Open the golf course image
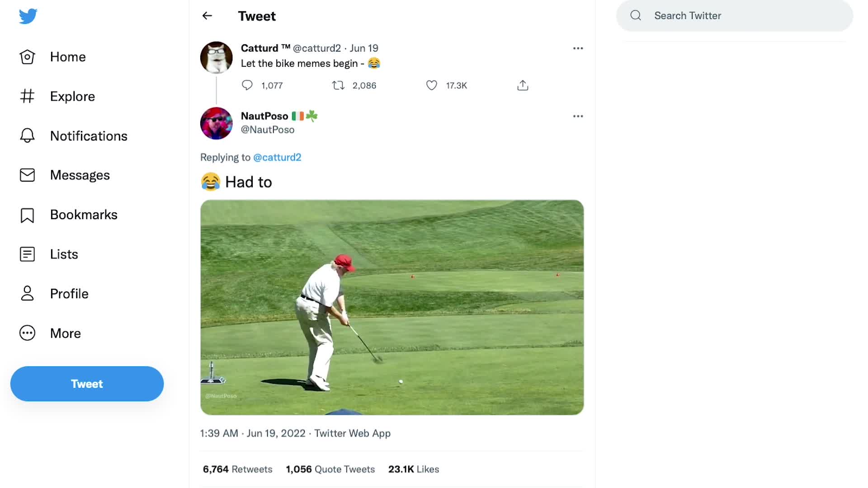This screenshot has width=868, height=488. point(392,307)
